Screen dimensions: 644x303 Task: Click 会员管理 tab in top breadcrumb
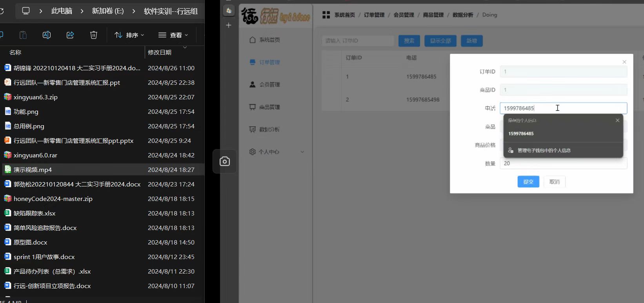tap(404, 15)
